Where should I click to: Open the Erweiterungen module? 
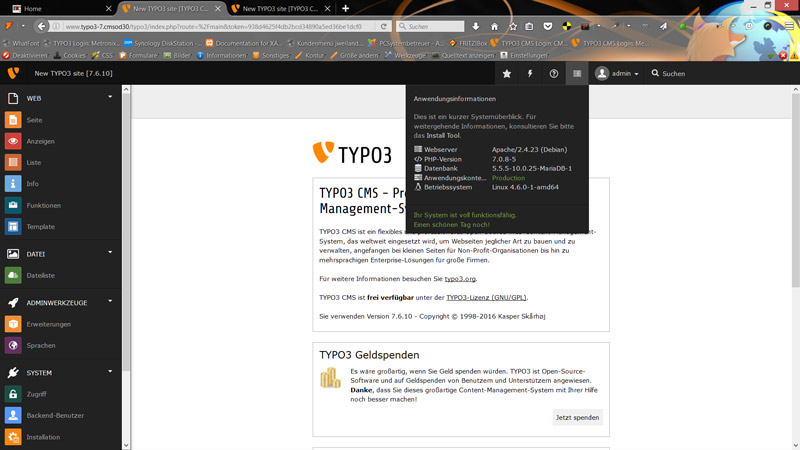coord(48,324)
